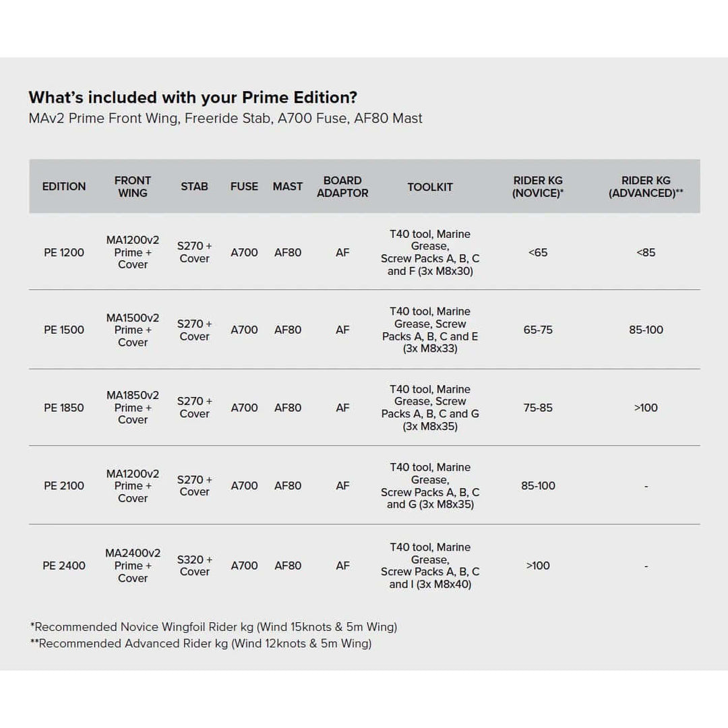The width and height of the screenshot is (728, 728).
Task: Click the heading about Prime Edition contents
Action: 193,98
